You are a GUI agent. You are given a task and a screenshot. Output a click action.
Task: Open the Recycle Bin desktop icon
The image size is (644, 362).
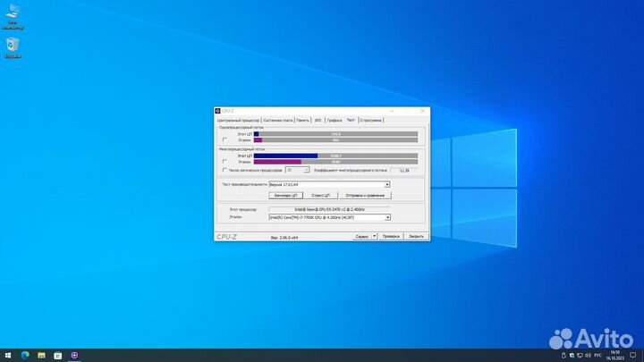(13, 48)
